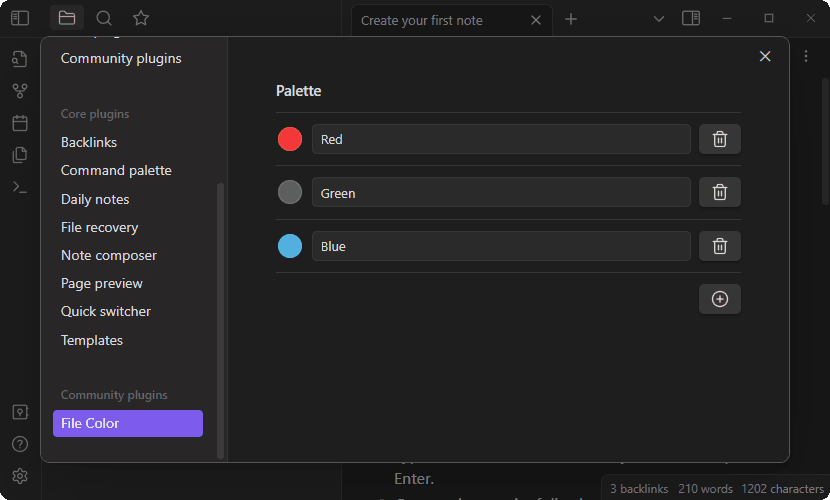The width and height of the screenshot is (830, 500).
Task: Click '1202 characters' in status bar
Action: coord(783,489)
